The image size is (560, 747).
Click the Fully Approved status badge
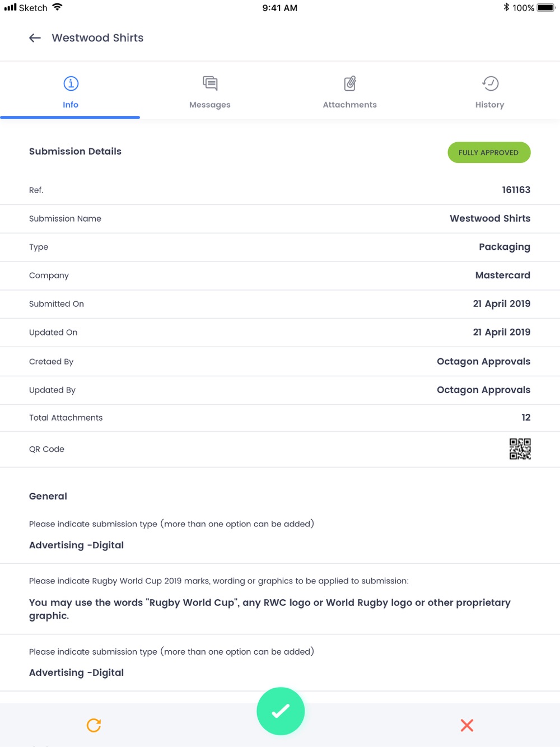pyautogui.click(x=488, y=152)
